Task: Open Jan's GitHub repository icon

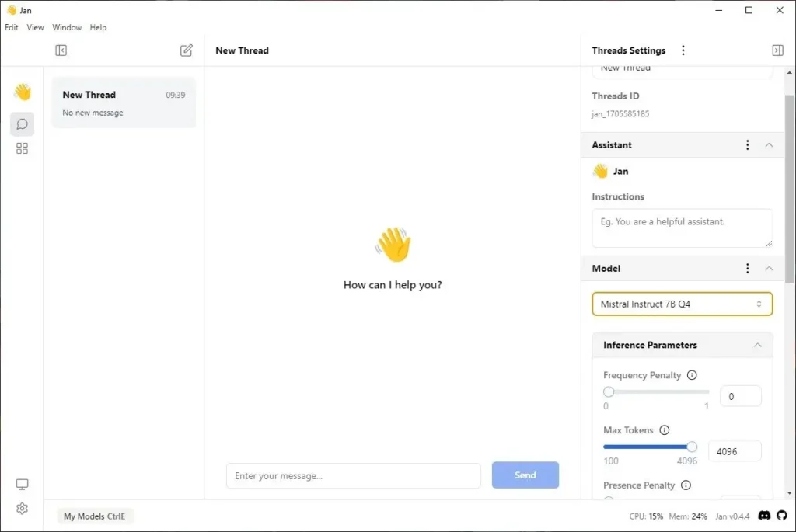Action: (x=781, y=515)
